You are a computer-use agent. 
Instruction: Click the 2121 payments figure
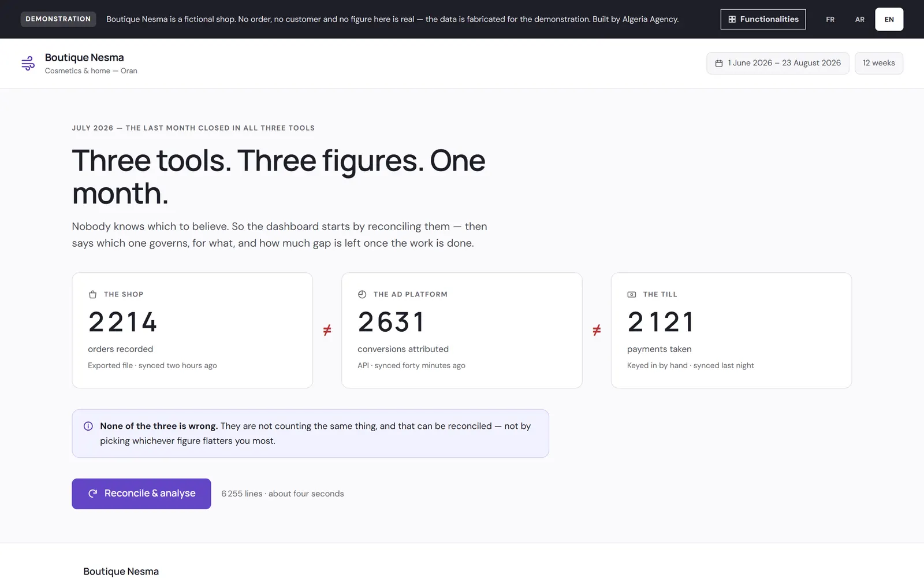(x=661, y=322)
